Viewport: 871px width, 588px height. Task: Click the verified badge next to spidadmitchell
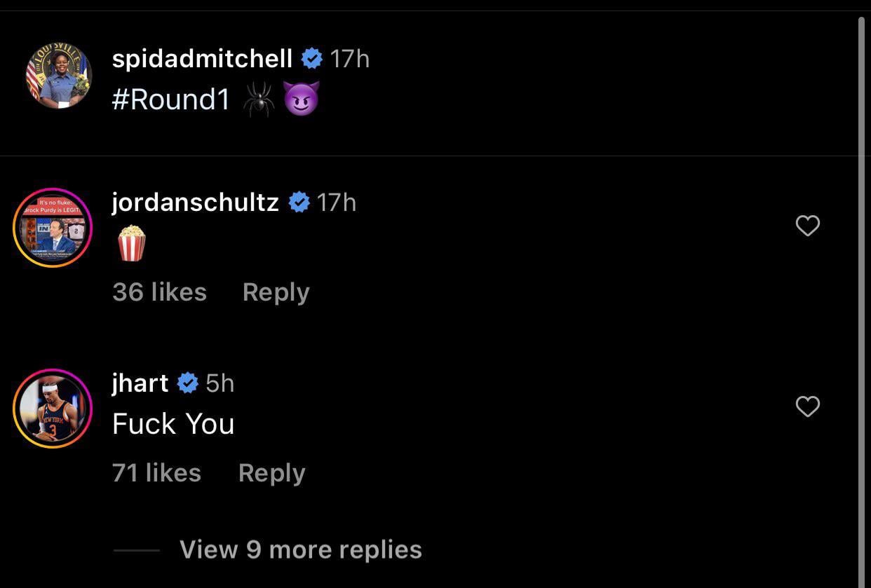click(311, 59)
